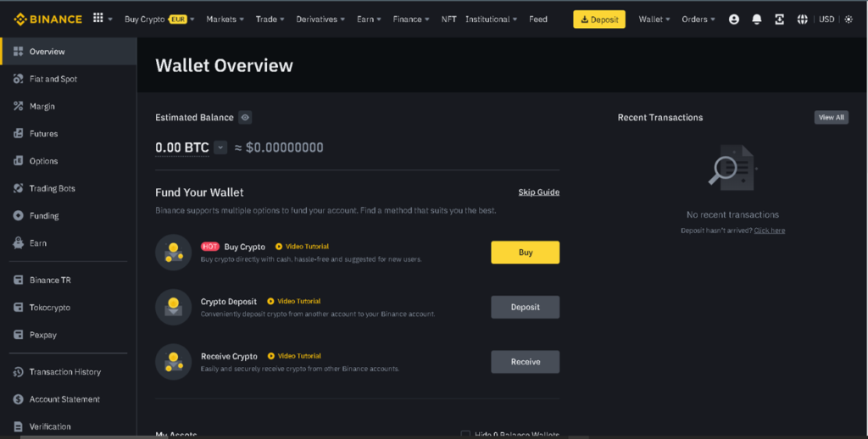Open the Orders dropdown menu

tap(698, 19)
